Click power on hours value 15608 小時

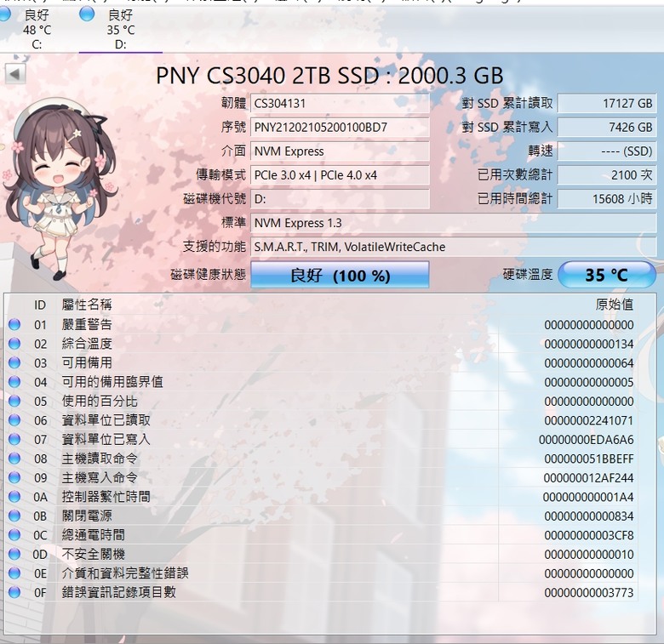point(606,199)
